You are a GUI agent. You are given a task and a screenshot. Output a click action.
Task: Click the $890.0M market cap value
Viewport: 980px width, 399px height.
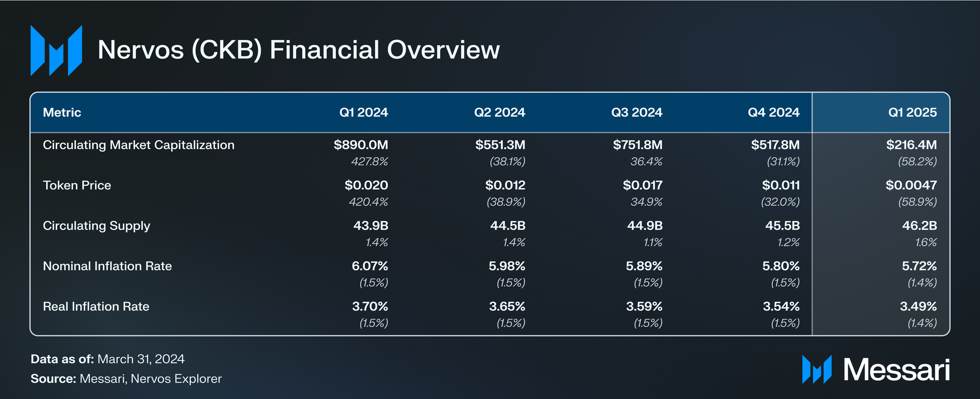point(361,145)
